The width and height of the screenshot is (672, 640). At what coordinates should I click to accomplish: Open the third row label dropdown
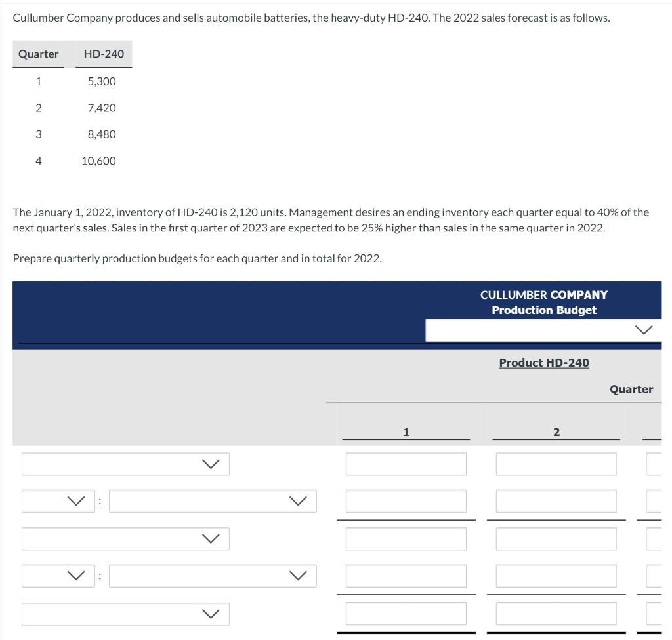(125, 538)
